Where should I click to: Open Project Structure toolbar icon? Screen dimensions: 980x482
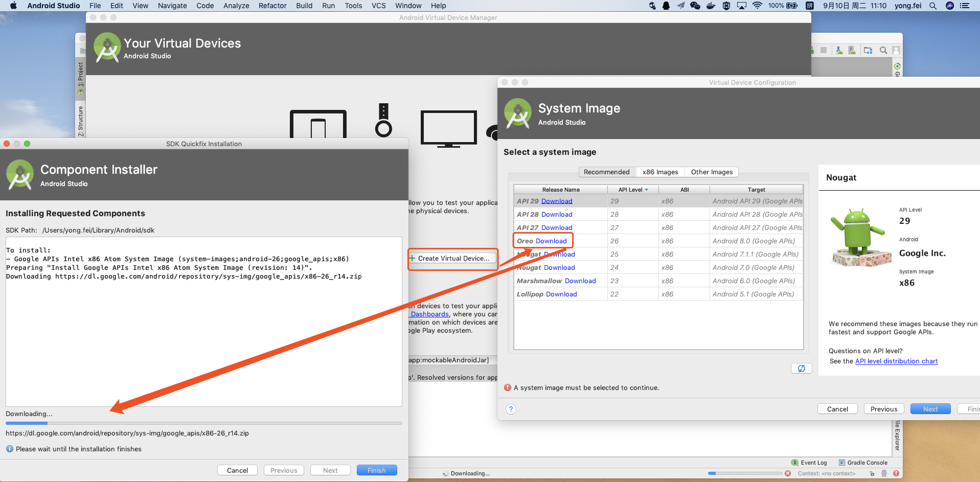(868, 50)
